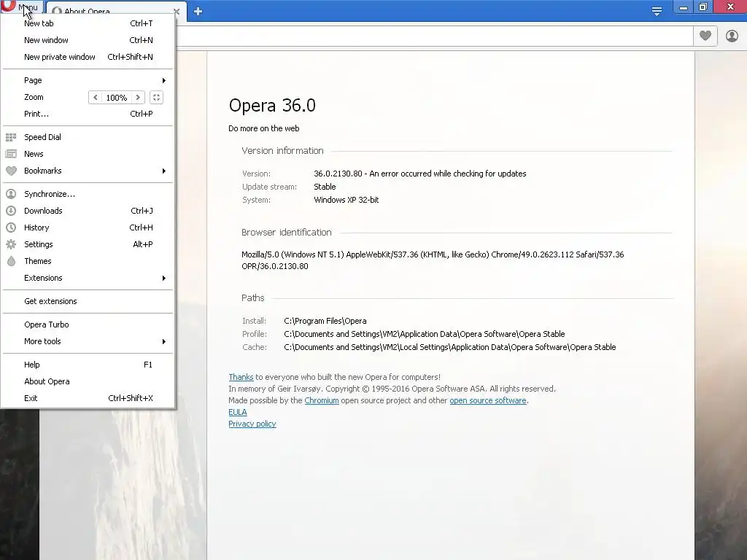
Task: Expand the More tools submenu arrow
Action: click(x=164, y=341)
